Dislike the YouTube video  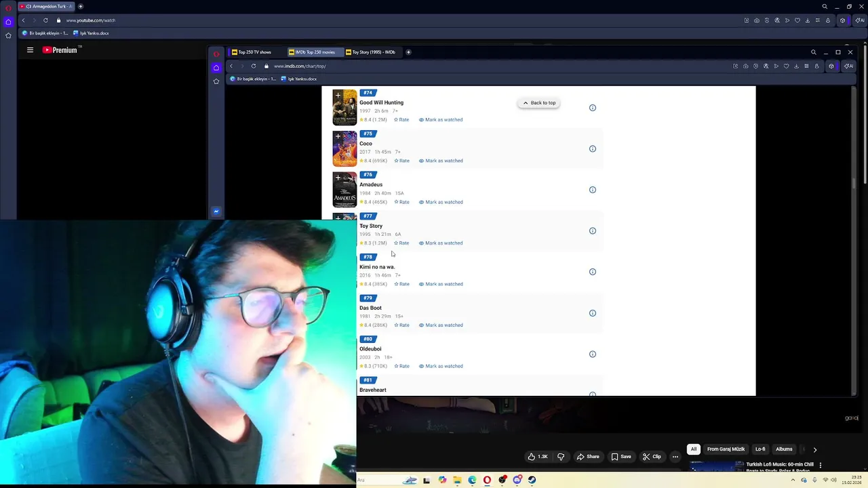pos(561,457)
